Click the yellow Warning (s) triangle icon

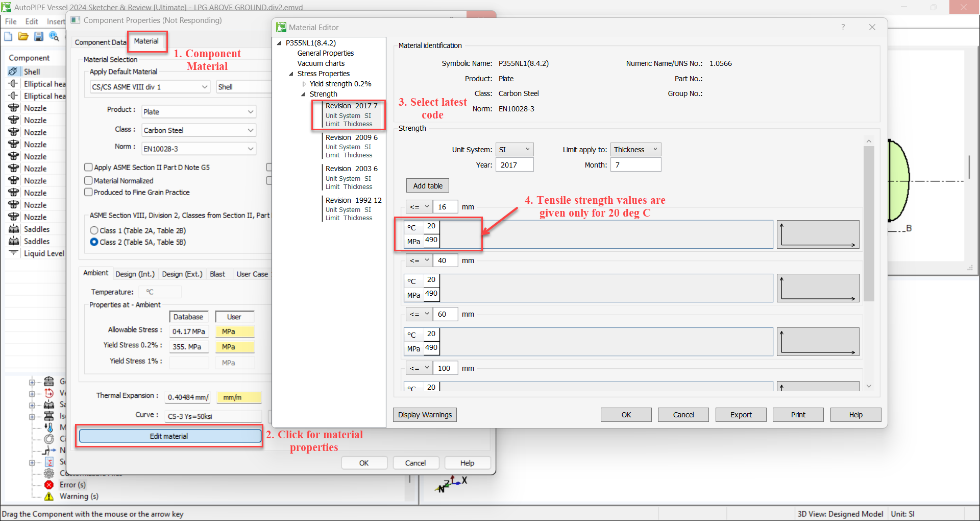49,496
